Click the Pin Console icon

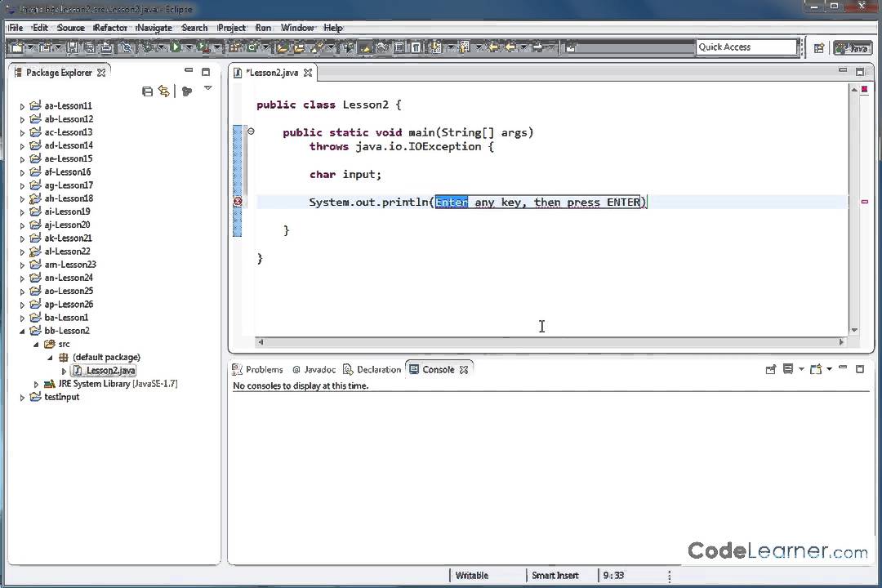coord(771,369)
